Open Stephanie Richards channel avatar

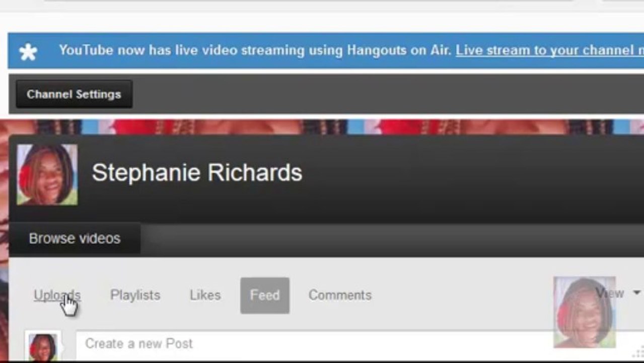47,174
